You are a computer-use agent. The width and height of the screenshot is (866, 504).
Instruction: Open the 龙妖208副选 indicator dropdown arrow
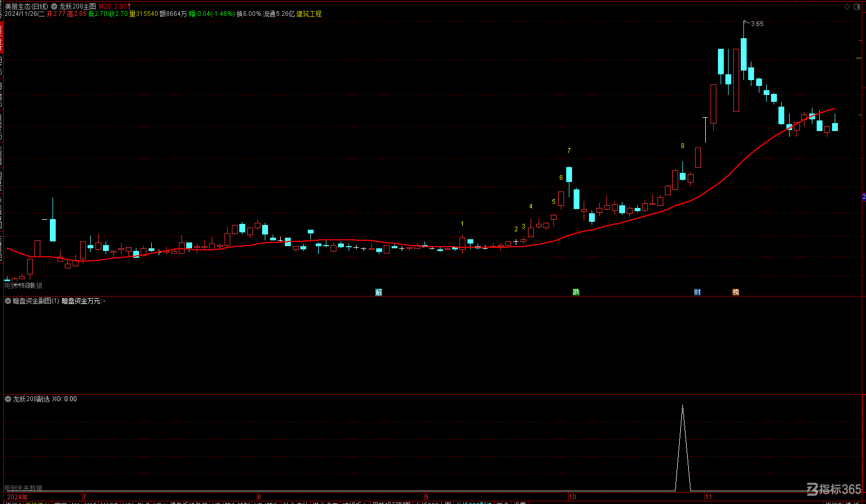pyautogui.click(x=8, y=399)
